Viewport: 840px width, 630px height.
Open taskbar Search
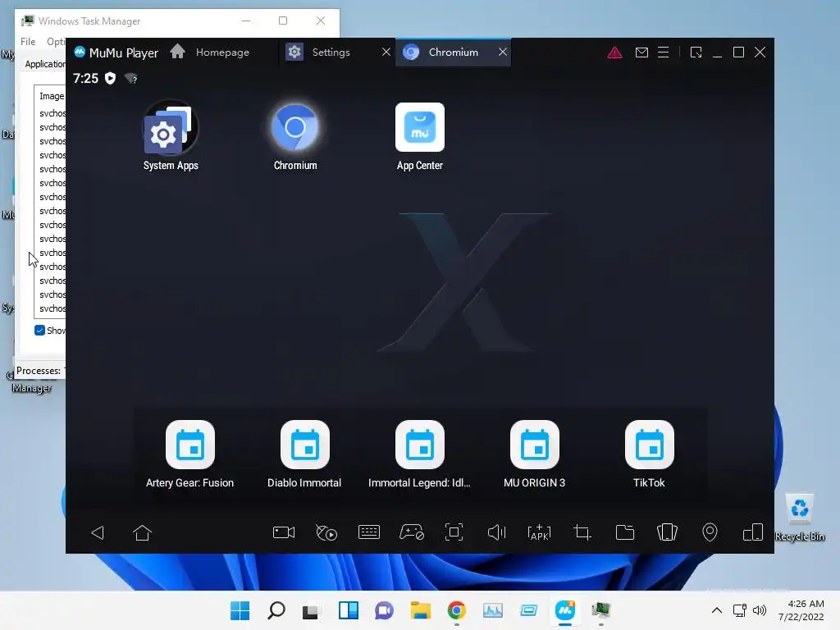click(276, 610)
